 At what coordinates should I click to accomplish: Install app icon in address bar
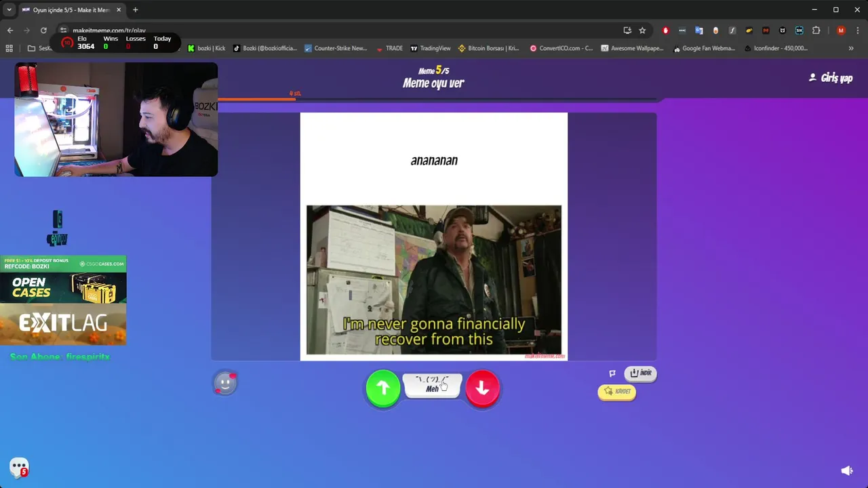pos(627,30)
